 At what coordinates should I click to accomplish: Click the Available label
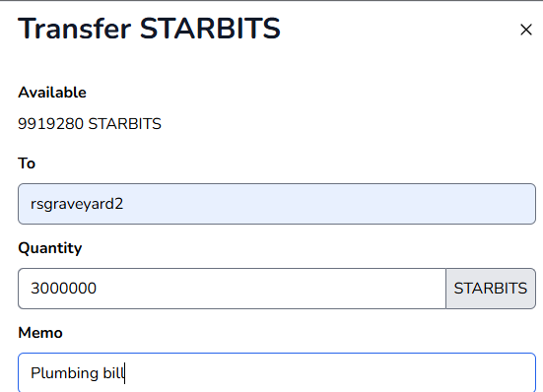point(52,93)
